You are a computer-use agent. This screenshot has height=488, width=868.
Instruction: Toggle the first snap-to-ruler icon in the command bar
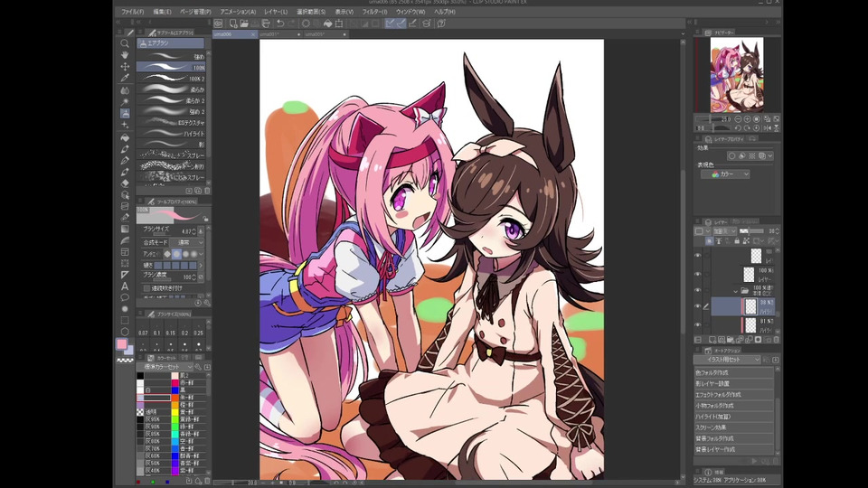pos(390,23)
